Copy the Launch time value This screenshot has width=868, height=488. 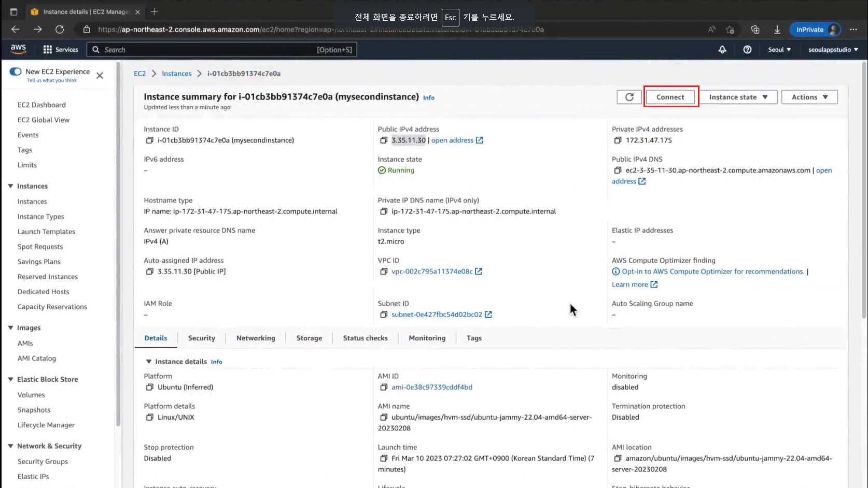click(384, 458)
